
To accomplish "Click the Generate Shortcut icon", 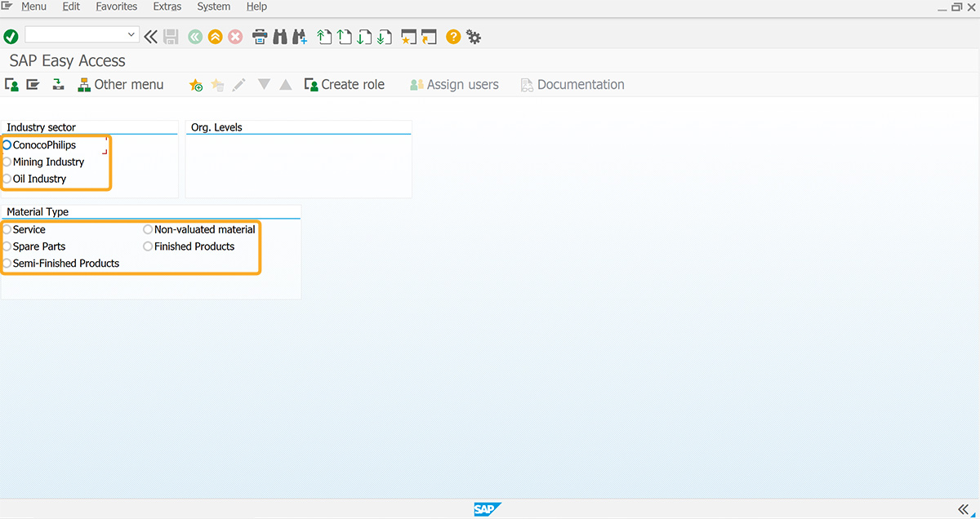I will click(430, 37).
